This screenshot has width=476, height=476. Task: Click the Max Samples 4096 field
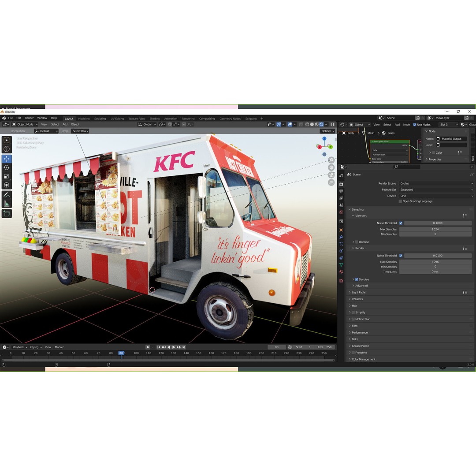point(435,262)
